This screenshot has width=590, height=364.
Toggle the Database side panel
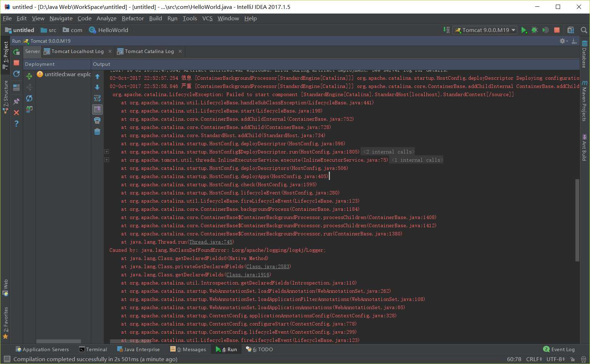coord(584,54)
